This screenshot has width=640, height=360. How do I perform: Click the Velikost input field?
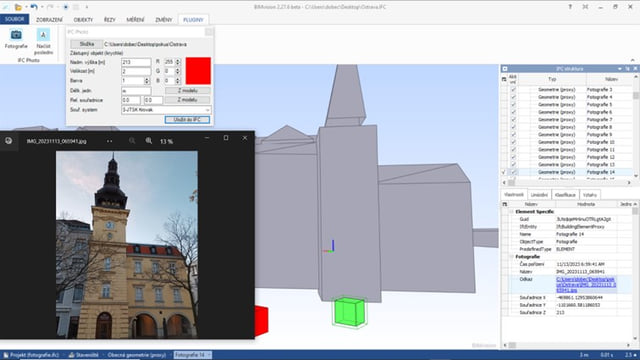[136, 71]
